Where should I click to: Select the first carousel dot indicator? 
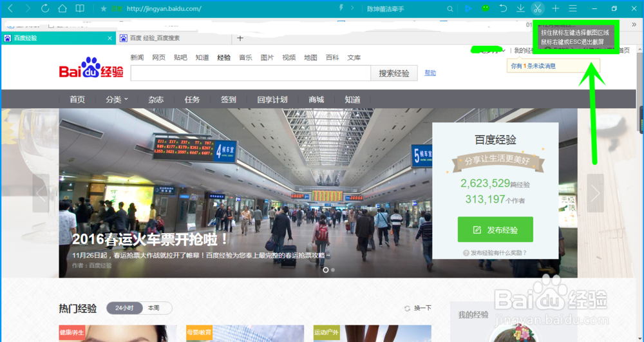tap(326, 270)
